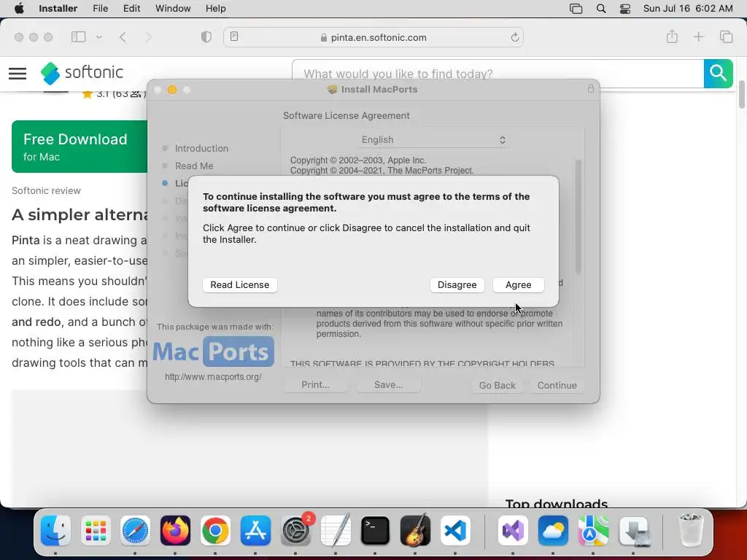Open the Apple menu
Image resolution: width=747 pixels, height=560 pixels.
pyautogui.click(x=19, y=9)
